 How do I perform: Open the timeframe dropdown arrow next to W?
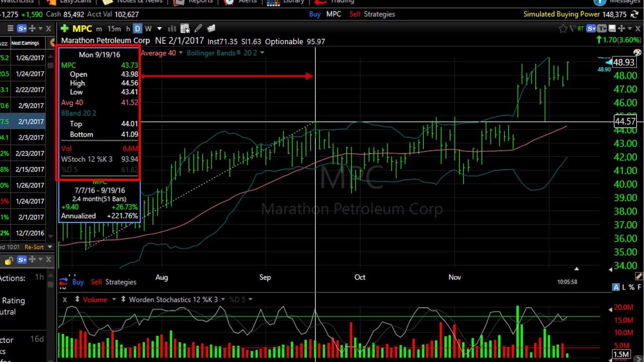[x=159, y=29]
